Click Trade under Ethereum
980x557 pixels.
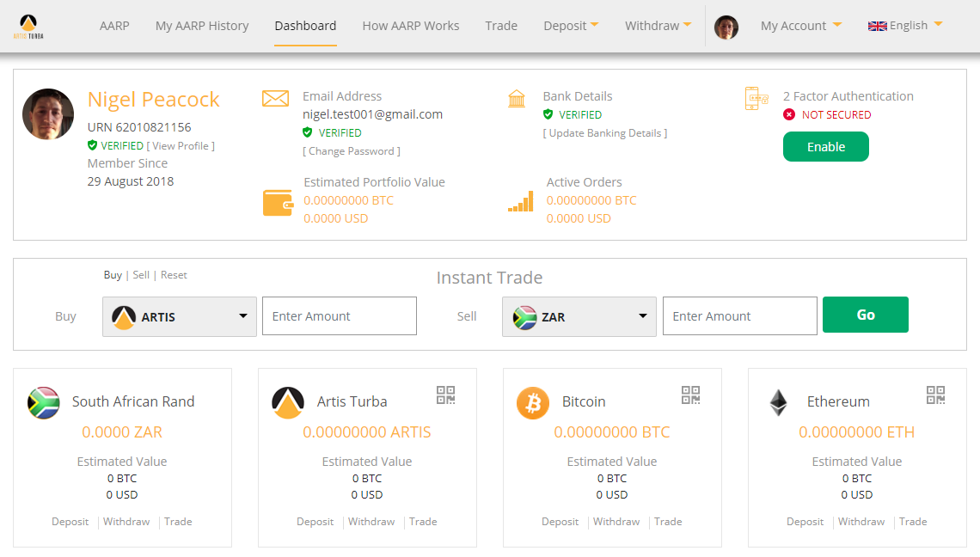click(x=913, y=522)
